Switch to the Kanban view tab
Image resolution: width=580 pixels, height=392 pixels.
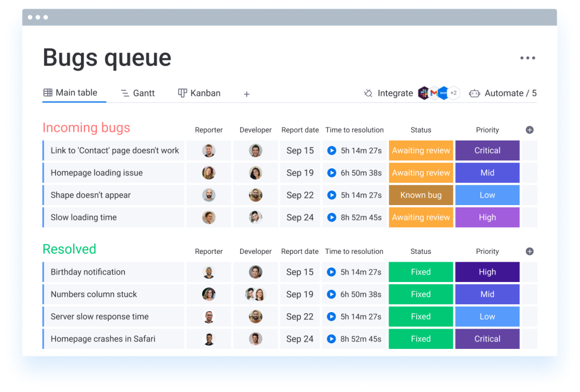tap(199, 93)
